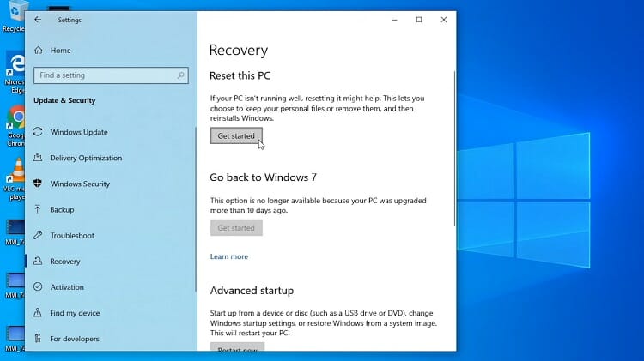
Task: Click the Activation checkmark icon
Action: [38, 286]
